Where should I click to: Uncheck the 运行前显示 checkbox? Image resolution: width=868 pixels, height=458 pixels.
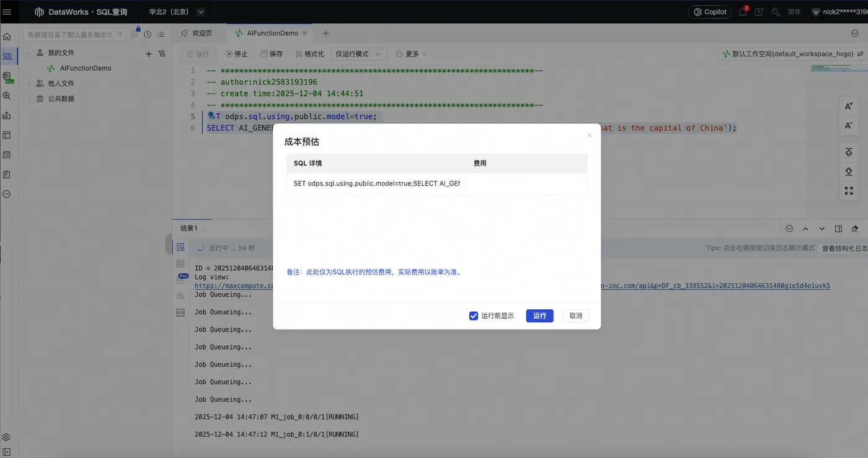(x=474, y=316)
